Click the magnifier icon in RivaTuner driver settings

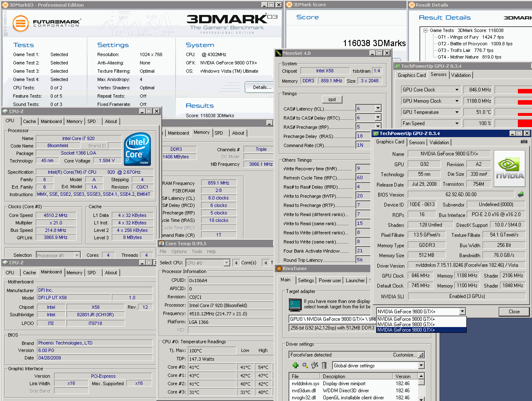point(305,365)
